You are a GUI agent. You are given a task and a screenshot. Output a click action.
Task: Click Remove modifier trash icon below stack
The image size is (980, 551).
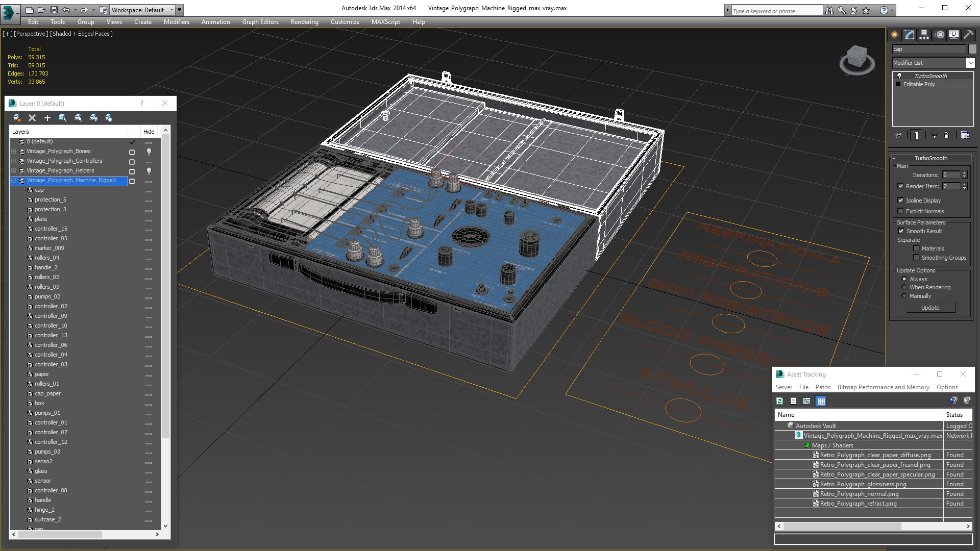click(947, 135)
